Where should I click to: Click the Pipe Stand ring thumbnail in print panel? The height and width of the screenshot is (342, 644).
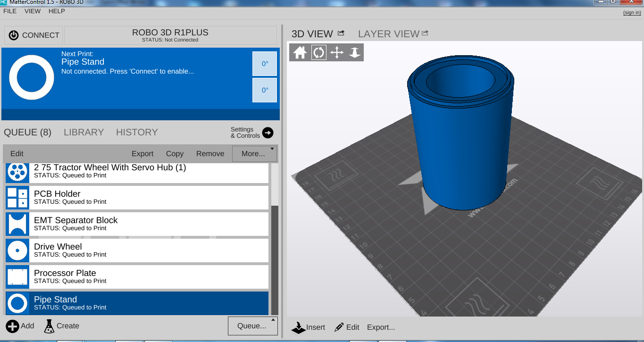pyautogui.click(x=32, y=77)
